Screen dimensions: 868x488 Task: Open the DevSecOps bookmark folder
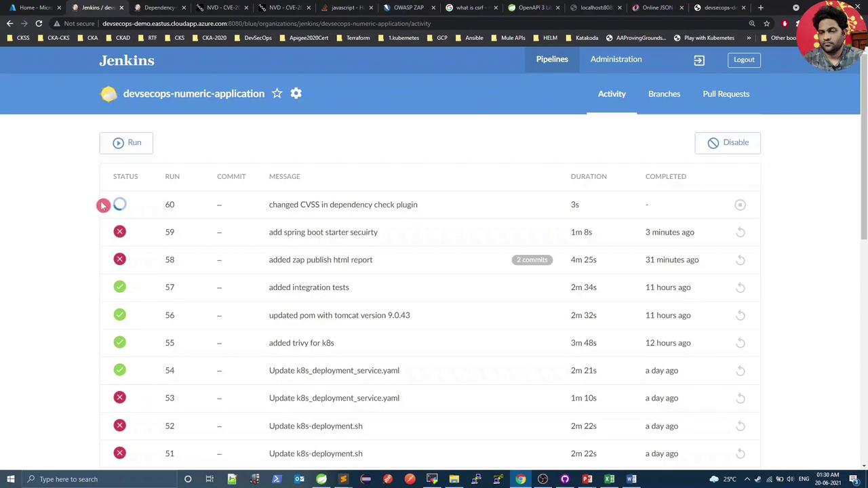pyautogui.click(x=252, y=38)
